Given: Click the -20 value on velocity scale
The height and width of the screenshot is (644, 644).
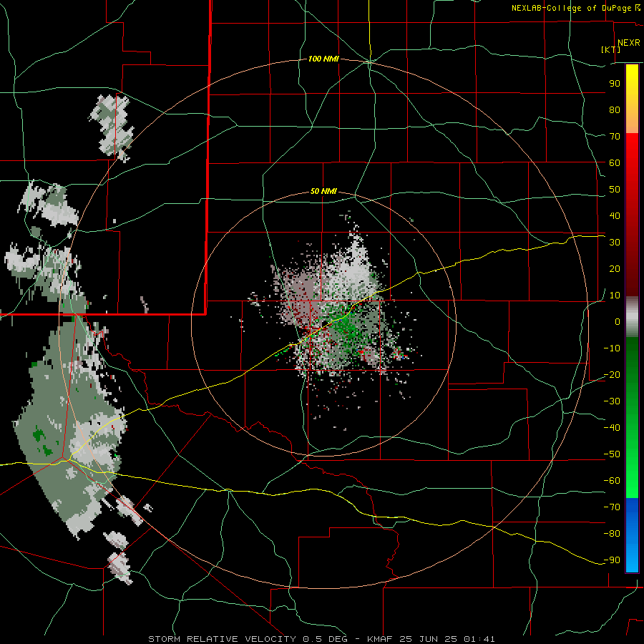Looking at the screenshot, I should pyautogui.click(x=612, y=375).
